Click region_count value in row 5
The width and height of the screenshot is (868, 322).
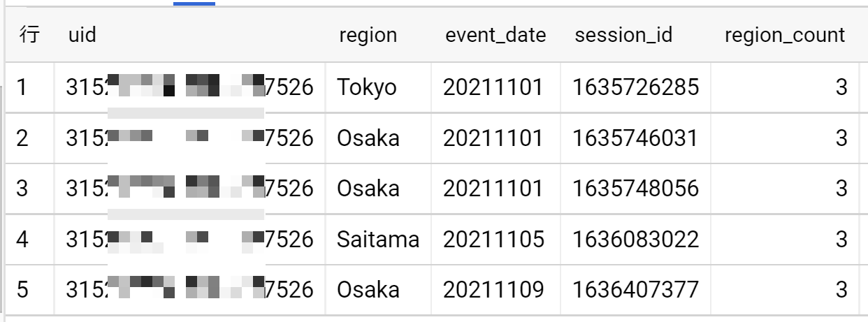pos(841,290)
